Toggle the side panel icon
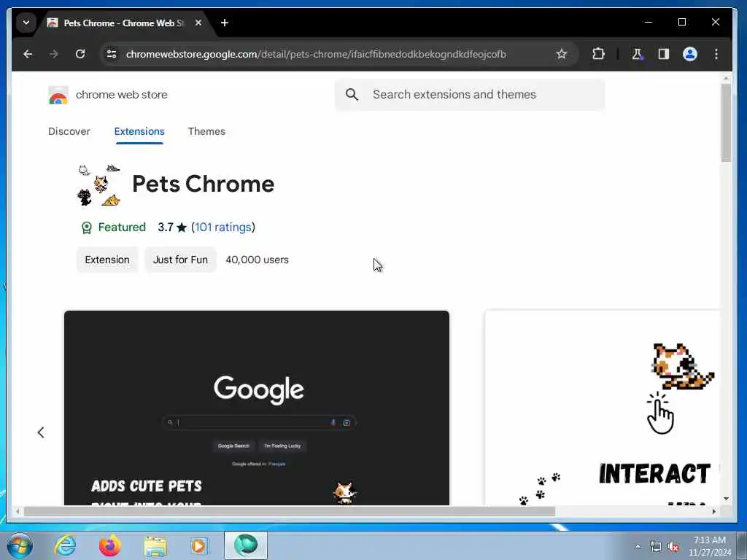This screenshot has height=560, width=747. [x=664, y=54]
